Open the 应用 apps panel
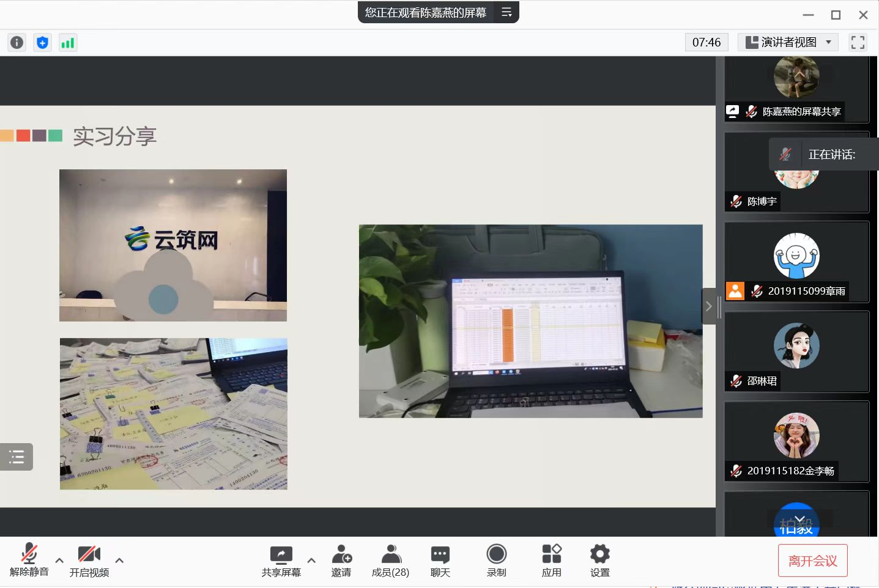This screenshot has height=588, width=879. [x=551, y=560]
